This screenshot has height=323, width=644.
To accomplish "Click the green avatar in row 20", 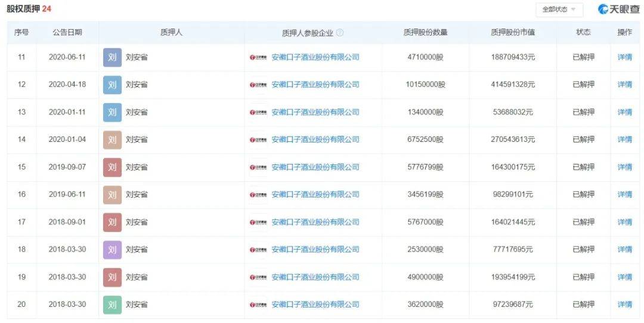I will tap(112, 304).
